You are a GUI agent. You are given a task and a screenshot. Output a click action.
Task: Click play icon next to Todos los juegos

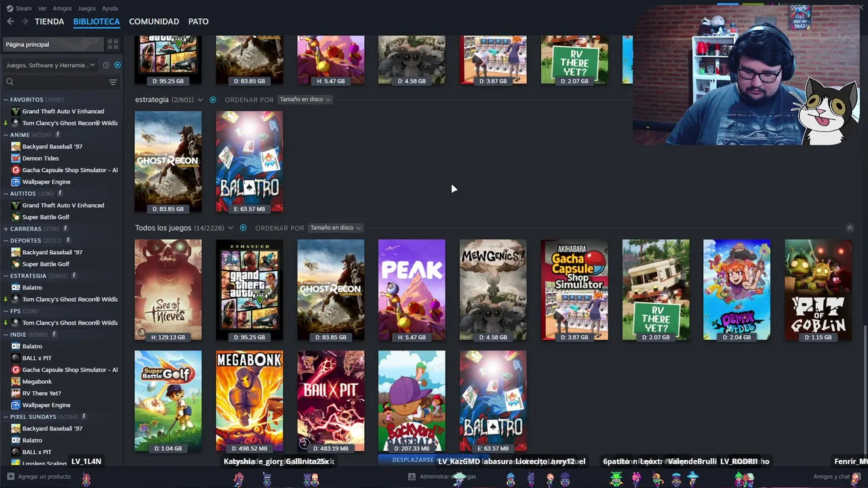[243, 228]
